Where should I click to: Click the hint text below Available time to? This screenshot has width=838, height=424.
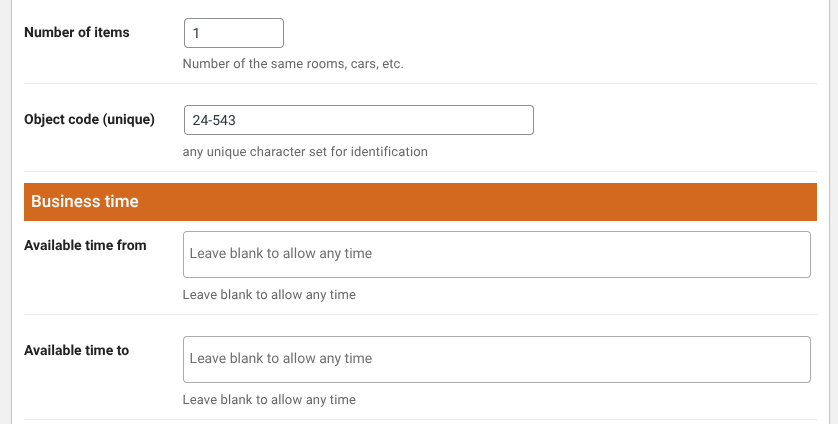pyautogui.click(x=269, y=400)
